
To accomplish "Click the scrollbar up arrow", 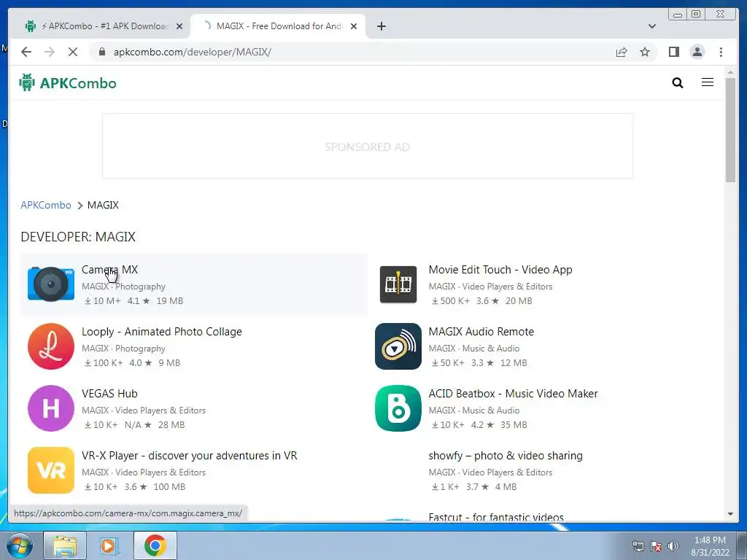I will click(x=730, y=72).
